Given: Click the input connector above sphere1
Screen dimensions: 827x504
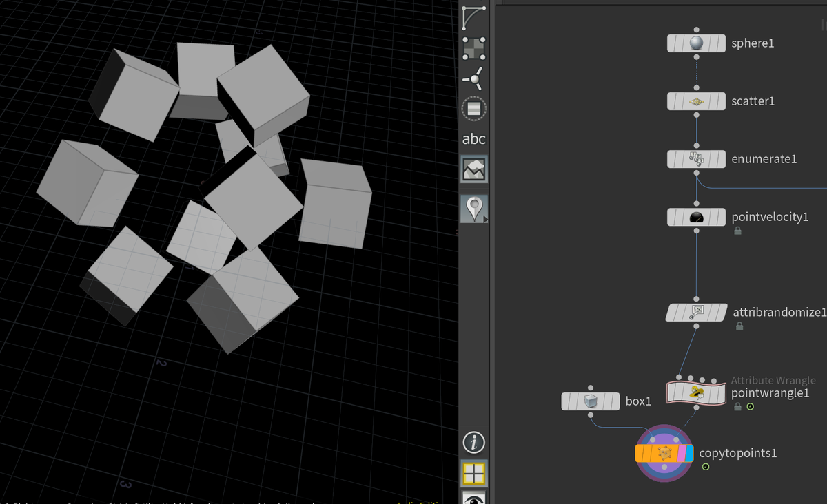Looking at the screenshot, I should (x=696, y=30).
